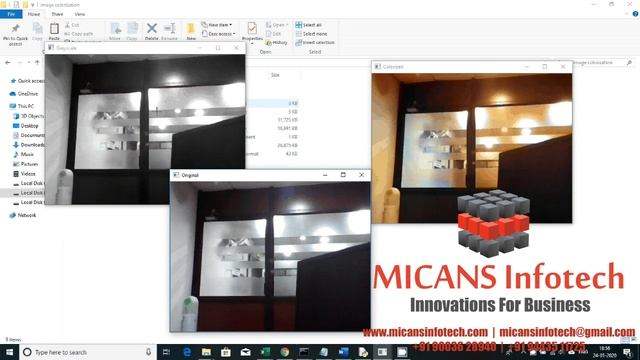Click the Windows Start button
640x360 pixels.
point(9,352)
